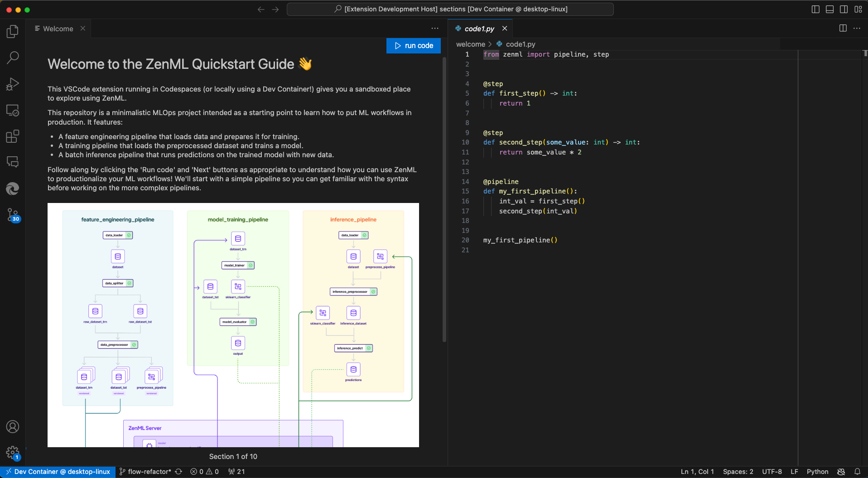Viewport: 868px width, 478px height.
Task: Click the run code button
Action: (x=414, y=46)
